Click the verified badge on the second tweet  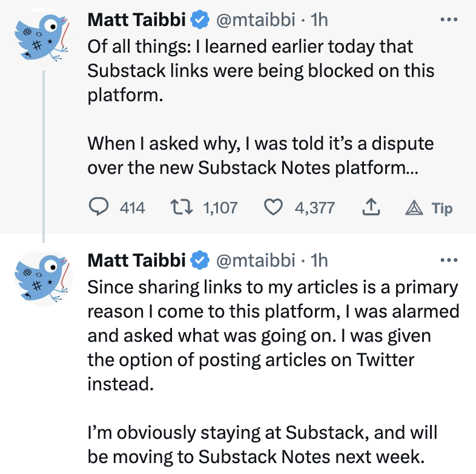click(x=200, y=261)
